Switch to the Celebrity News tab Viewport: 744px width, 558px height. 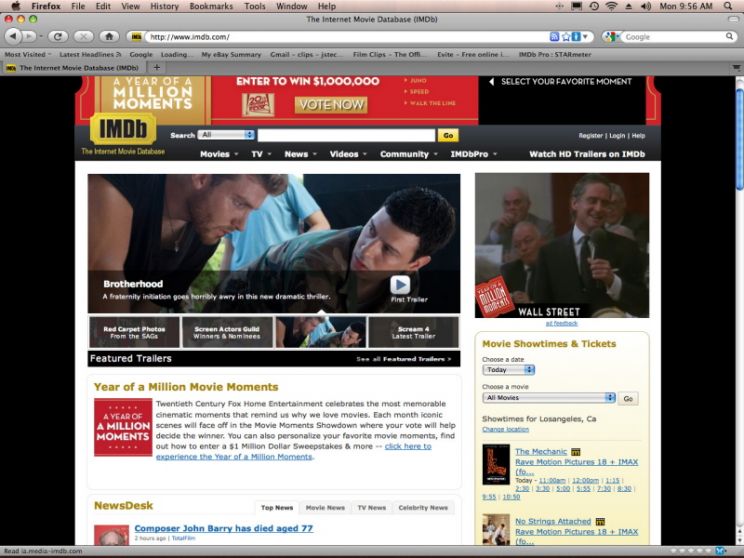point(423,508)
